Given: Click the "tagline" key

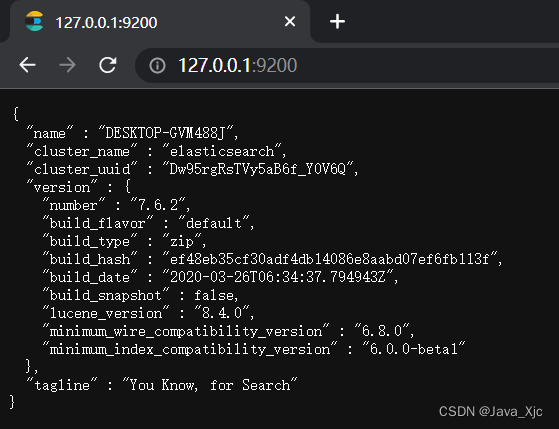Looking at the screenshot, I should [62, 385].
